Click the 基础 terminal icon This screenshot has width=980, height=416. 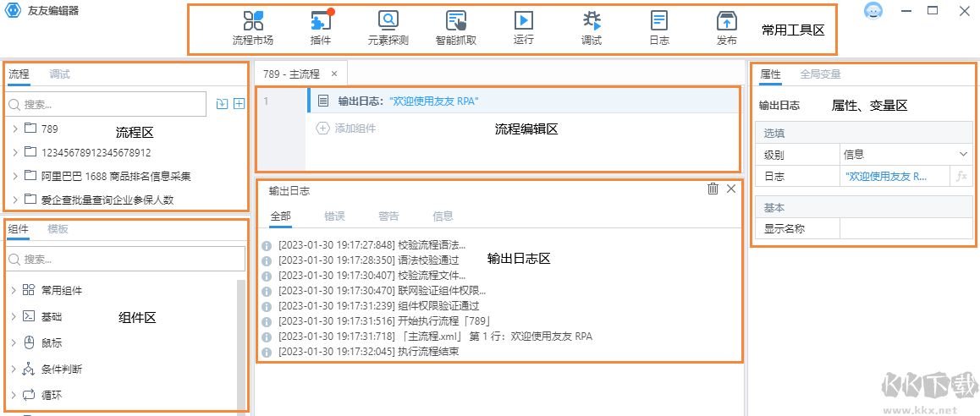[x=29, y=316]
